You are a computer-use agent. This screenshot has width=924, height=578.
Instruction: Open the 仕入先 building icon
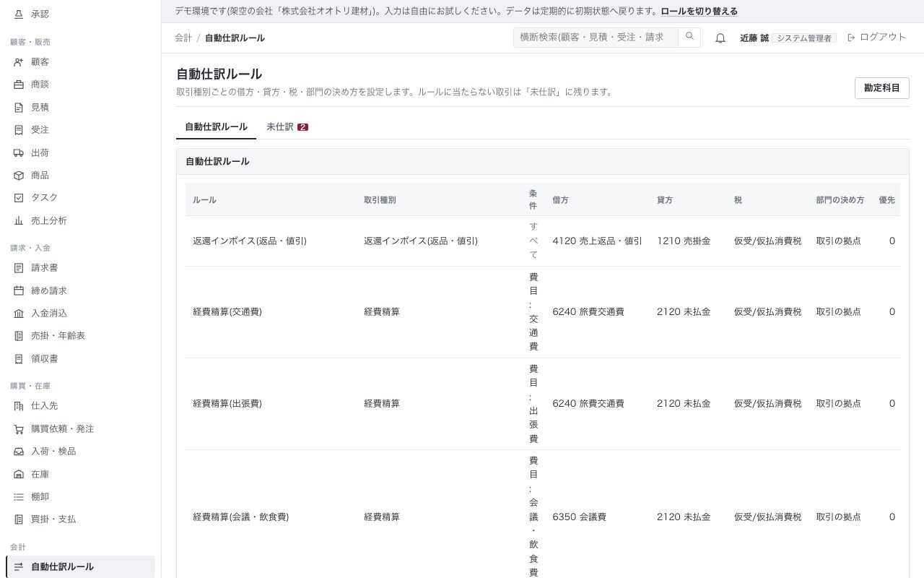(19, 407)
